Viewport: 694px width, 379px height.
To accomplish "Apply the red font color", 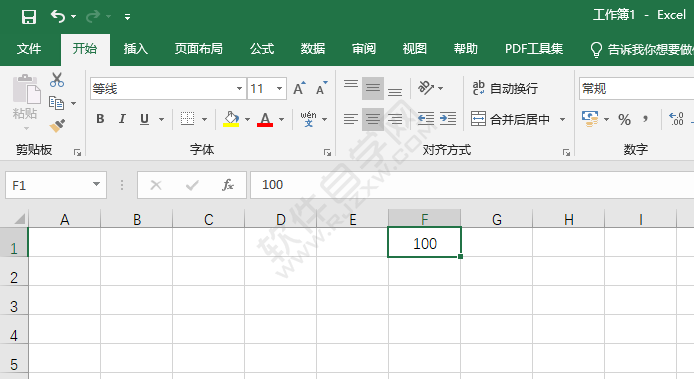I will (x=265, y=119).
